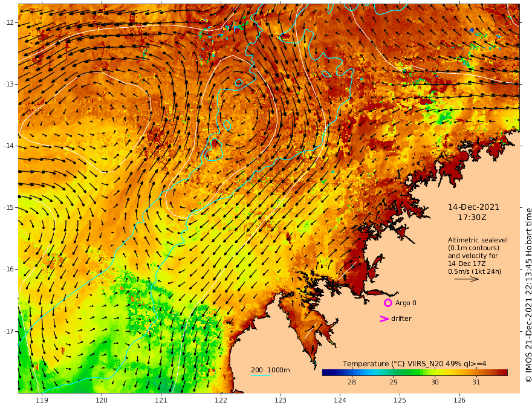Click the temperature color bar
The width and height of the screenshot is (532, 411).
415,373
